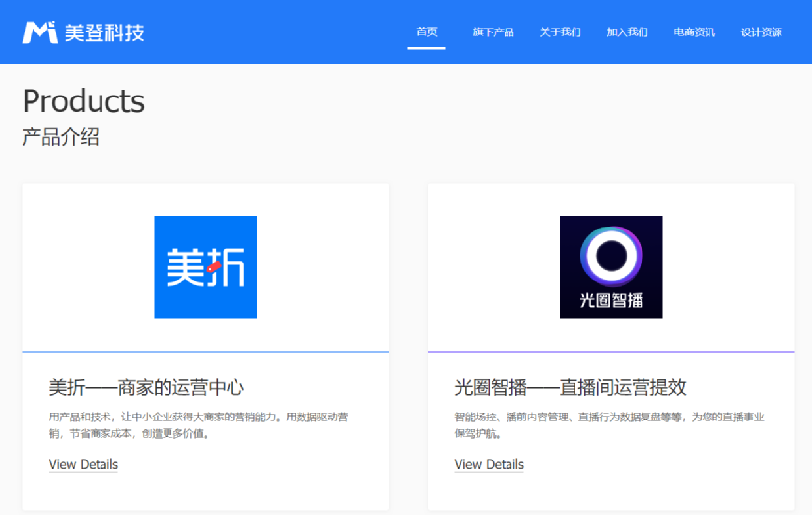
Task: Click 设计资源 in the header
Action: [761, 32]
